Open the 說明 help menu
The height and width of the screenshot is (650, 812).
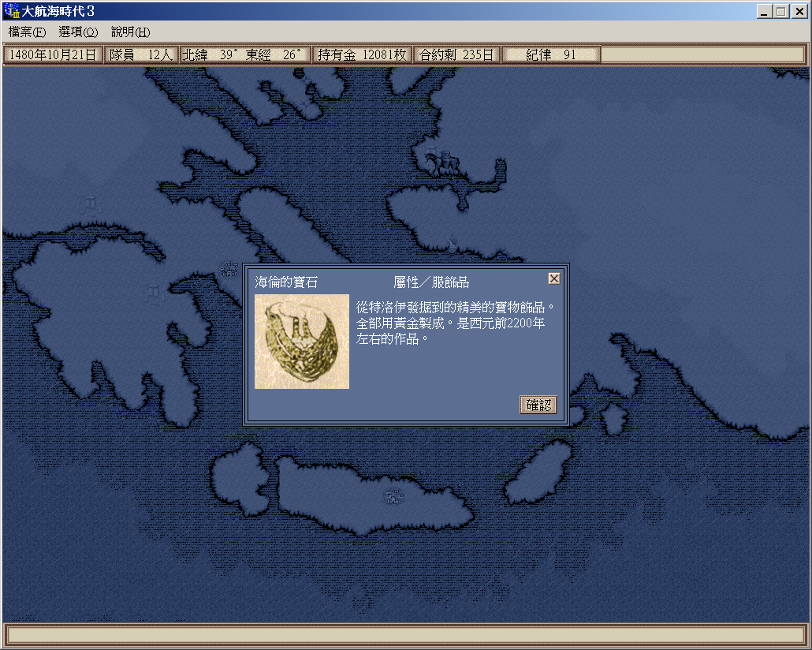130,32
